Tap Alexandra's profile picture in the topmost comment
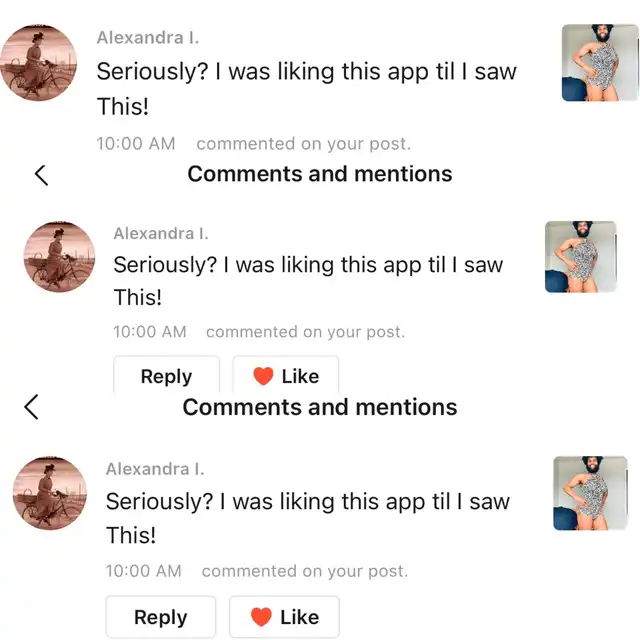This screenshot has height=640, width=640. point(41,62)
